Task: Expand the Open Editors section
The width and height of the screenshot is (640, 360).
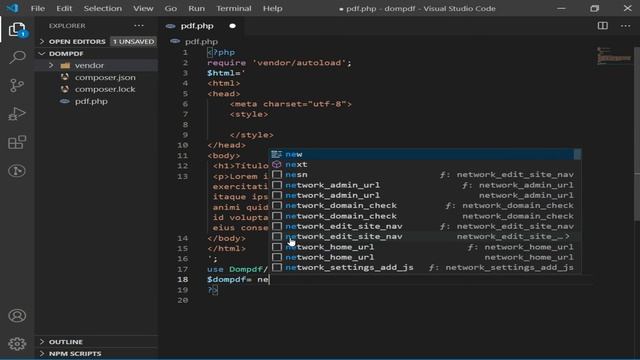Action: [42, 41]
